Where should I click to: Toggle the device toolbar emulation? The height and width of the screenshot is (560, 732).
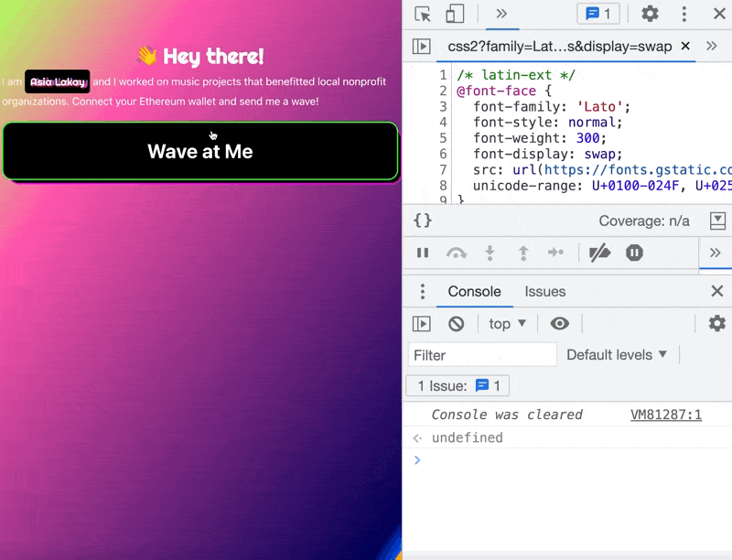(x=455, y=14)
